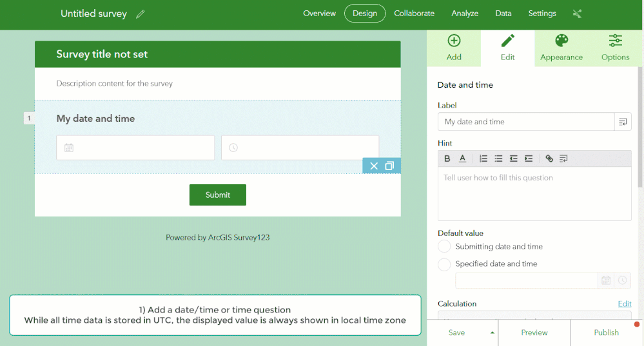Screen dimensions: 644x346
Task: Insert a bulleted list in Hint
Action: pos(498,159)
